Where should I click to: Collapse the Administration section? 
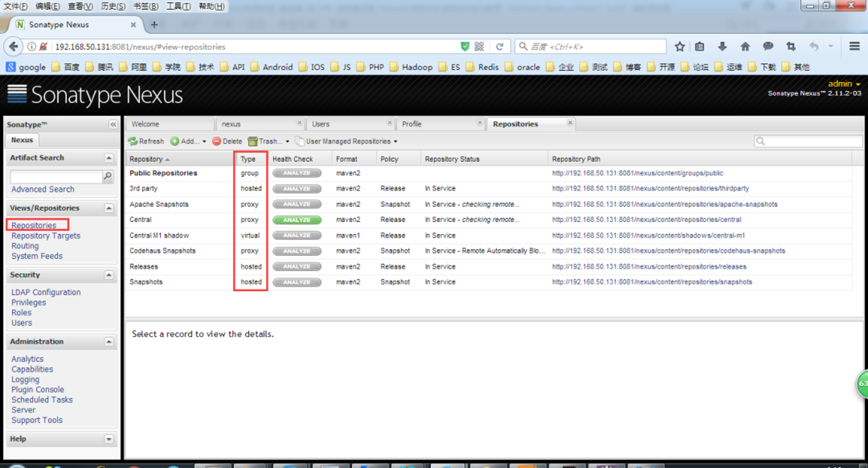(109, 342)
